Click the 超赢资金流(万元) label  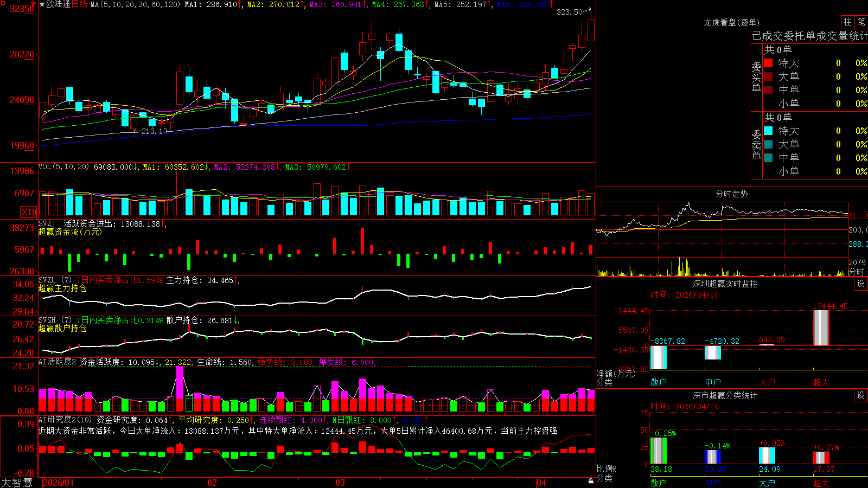pos(70,232)
